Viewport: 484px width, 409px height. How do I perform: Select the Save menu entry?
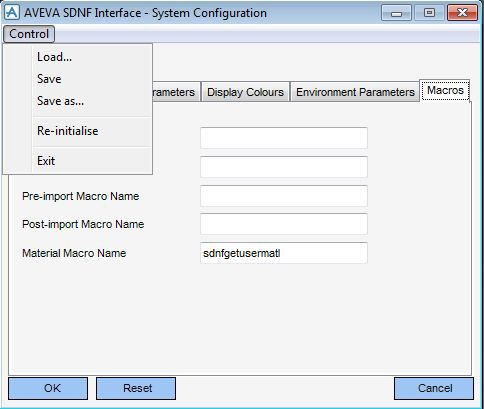click(x=92, y=79)
